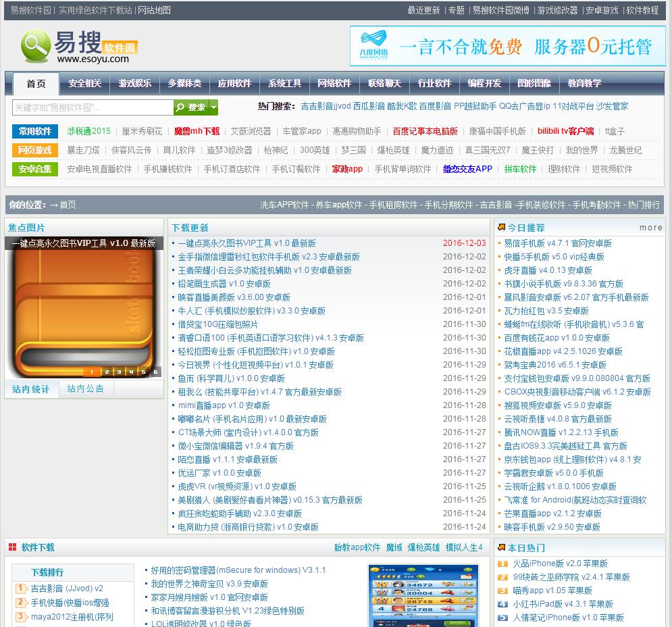Open the 魔兽mh下载 red link
Screen dimensions: 672x627
point(197,131)
